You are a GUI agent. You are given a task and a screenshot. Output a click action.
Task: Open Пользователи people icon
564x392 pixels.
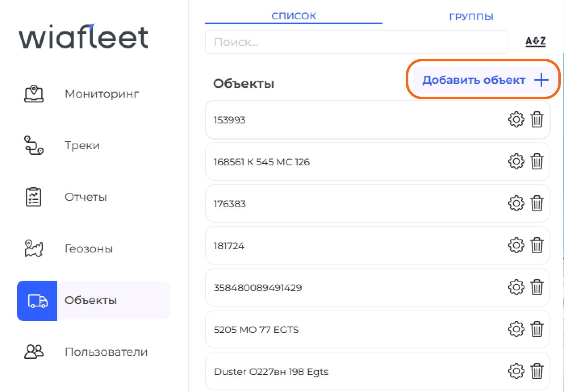click(x=34, y=352)
